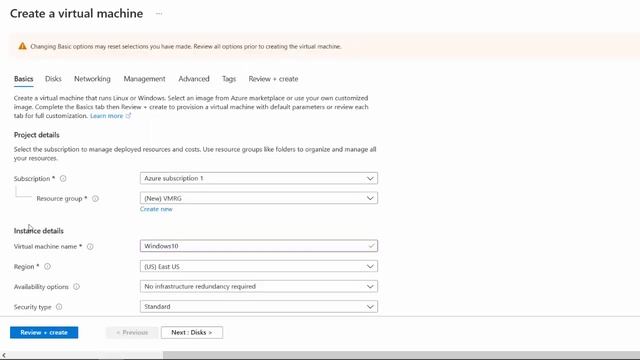Click the Project details heading
This screenshot has height=360, width=640.
pos(37,135)
